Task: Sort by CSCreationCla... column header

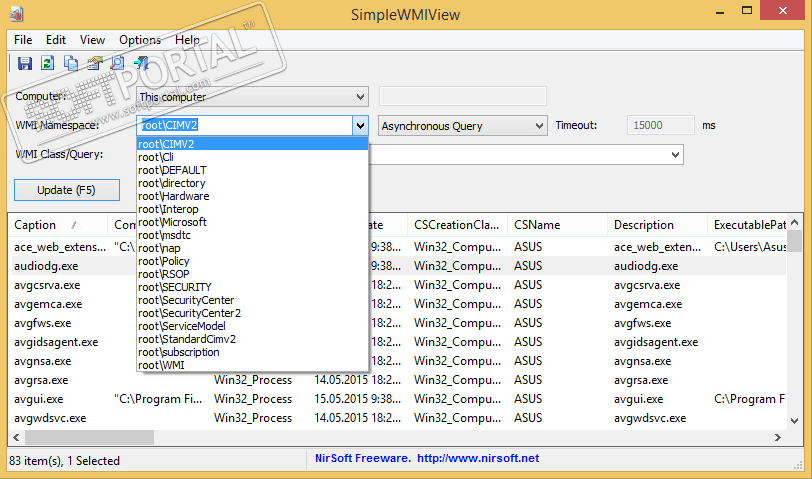Action: click(x=457, y=225)
